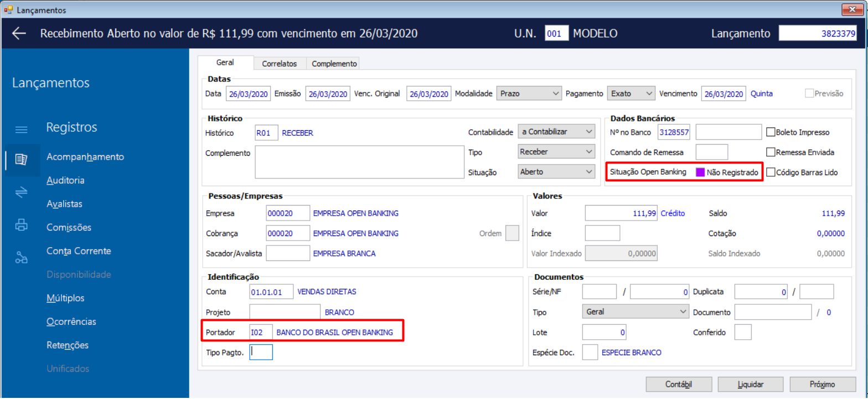The image size is (868, 399).
Task: Click the back arrow icon in header
Action: pos(19,33)
